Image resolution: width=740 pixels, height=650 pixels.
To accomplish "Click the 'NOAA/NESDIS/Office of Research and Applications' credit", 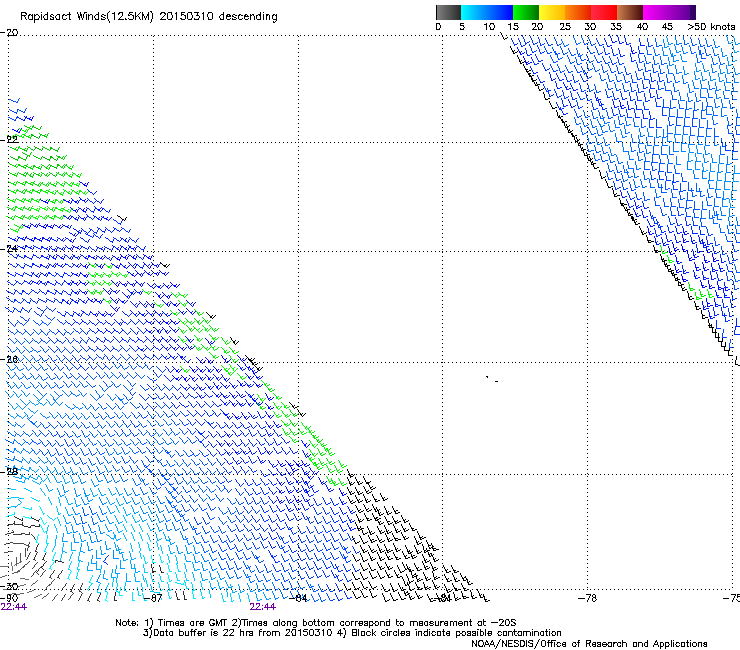I will [589, 644].
